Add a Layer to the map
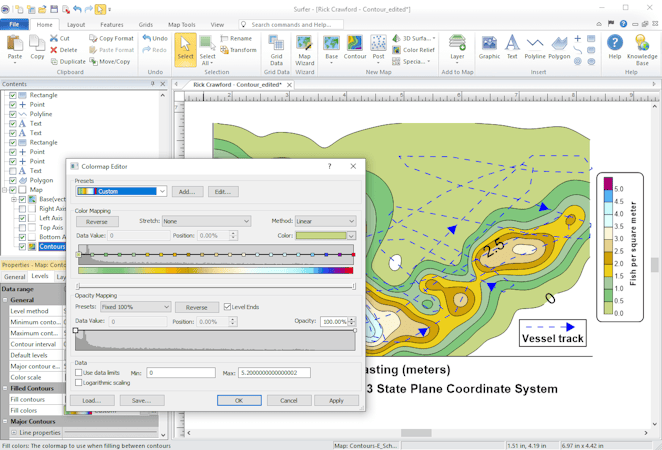 [x=457, y=49]
